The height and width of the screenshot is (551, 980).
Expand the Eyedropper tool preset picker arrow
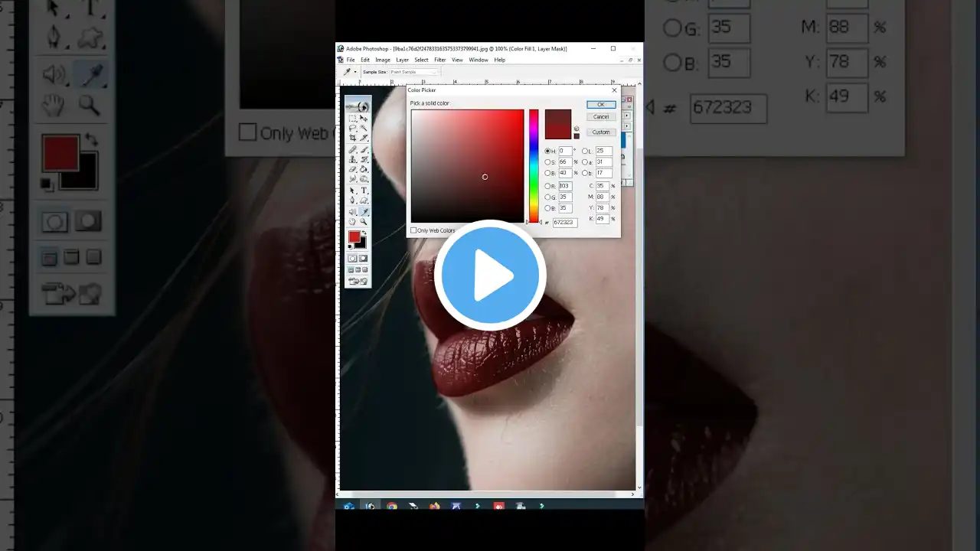[x=355, y=72]
